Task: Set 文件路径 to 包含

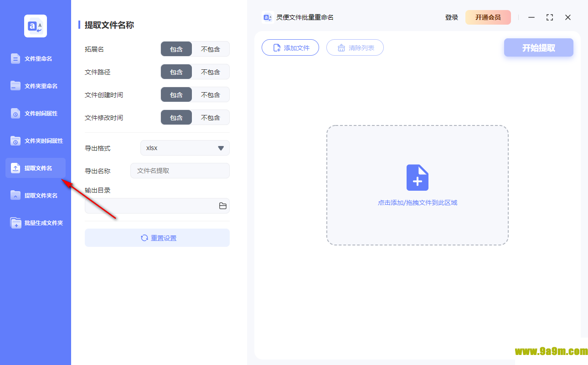Action: pos(176,72)
